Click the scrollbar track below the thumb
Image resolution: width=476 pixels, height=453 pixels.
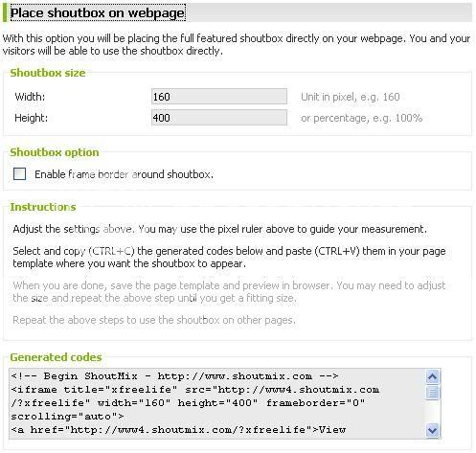coord(433,412)
